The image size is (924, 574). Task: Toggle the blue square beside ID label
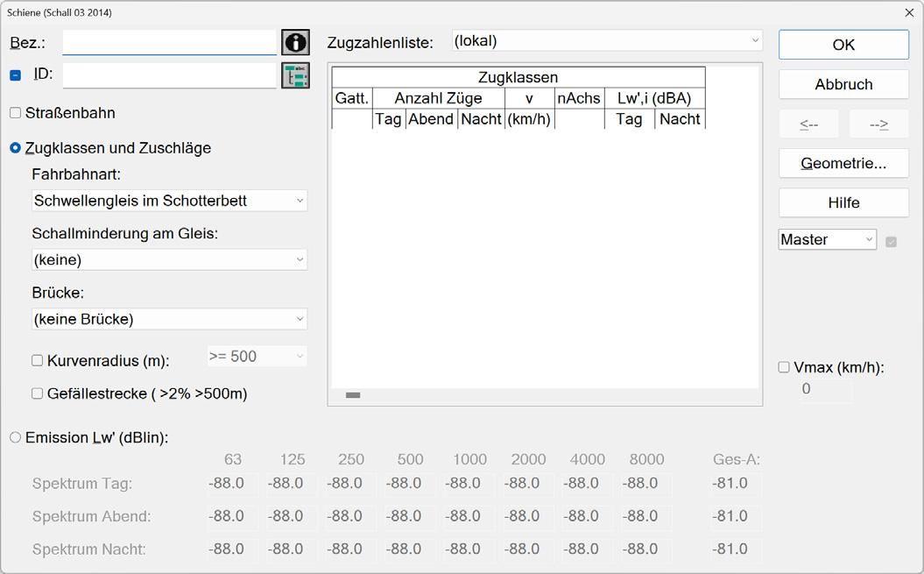[x=15, y=74]
